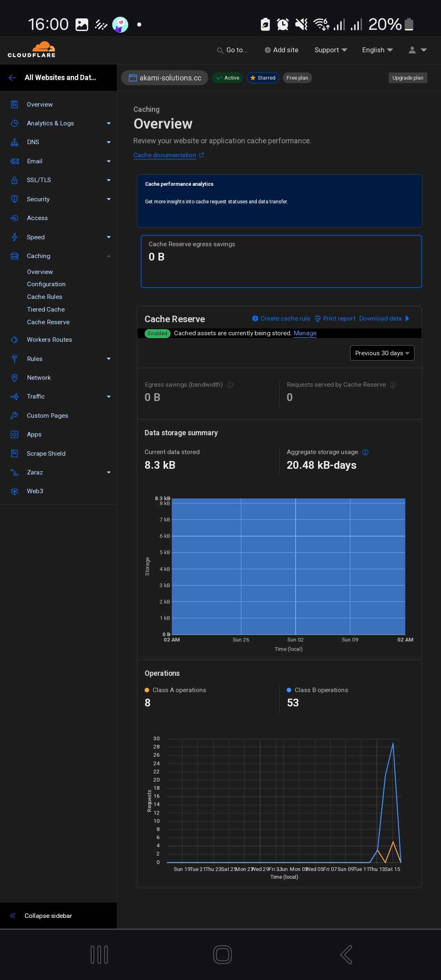
Task: Expand the Analytics & Logs submenu arrow
Action: coord(109,123)
